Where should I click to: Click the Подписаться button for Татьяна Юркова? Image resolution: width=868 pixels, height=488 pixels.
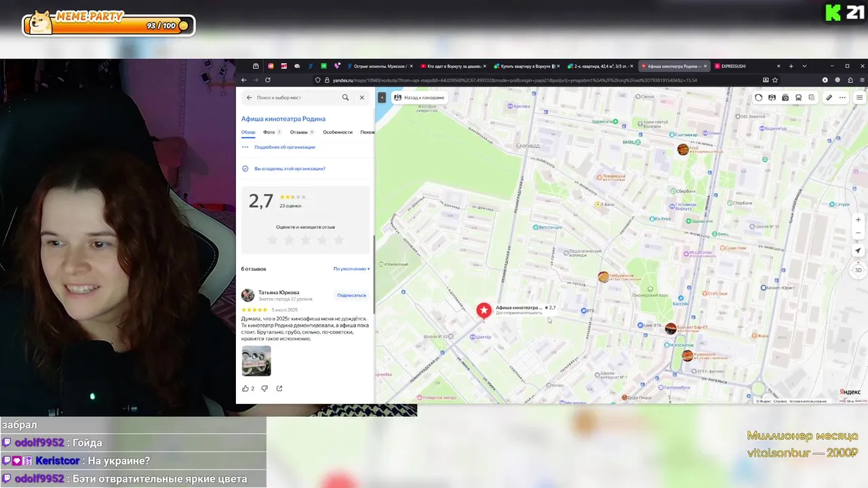click(351, 296)
